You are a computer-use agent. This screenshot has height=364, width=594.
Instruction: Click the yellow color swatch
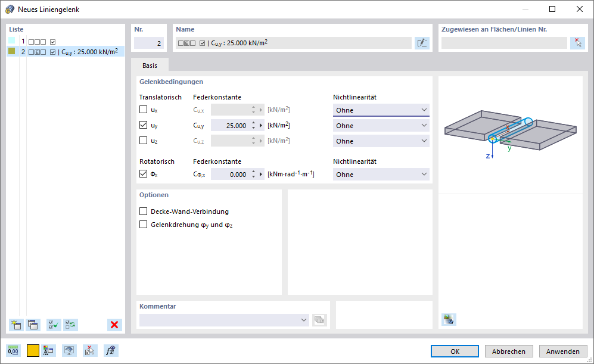[33, 351]
